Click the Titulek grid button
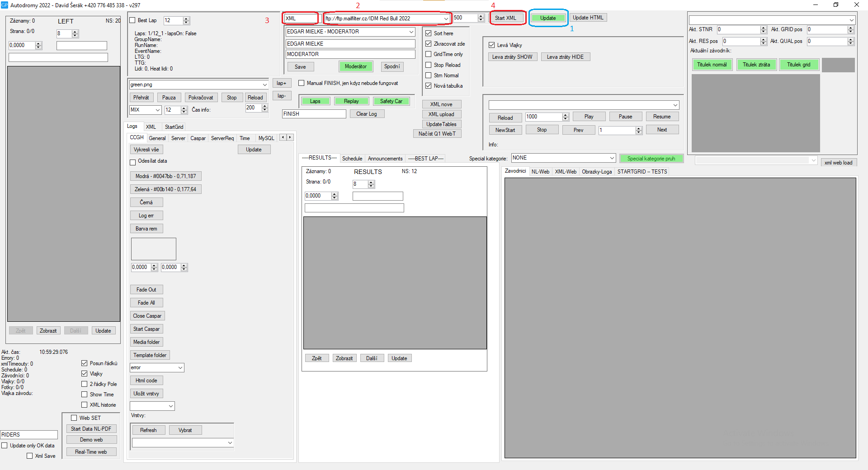Image resolution: width=868 pixels, height=470 pixels. [799, 65]
